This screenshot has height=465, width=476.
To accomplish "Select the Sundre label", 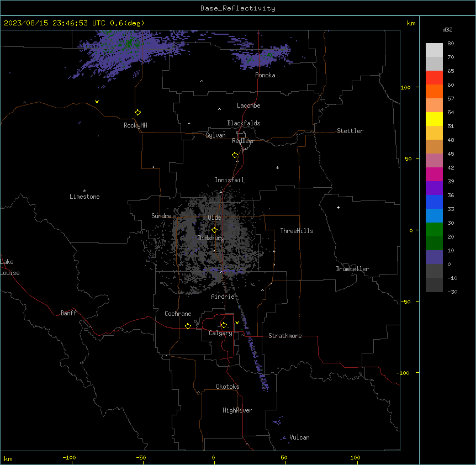I will (x=161, y=216).
